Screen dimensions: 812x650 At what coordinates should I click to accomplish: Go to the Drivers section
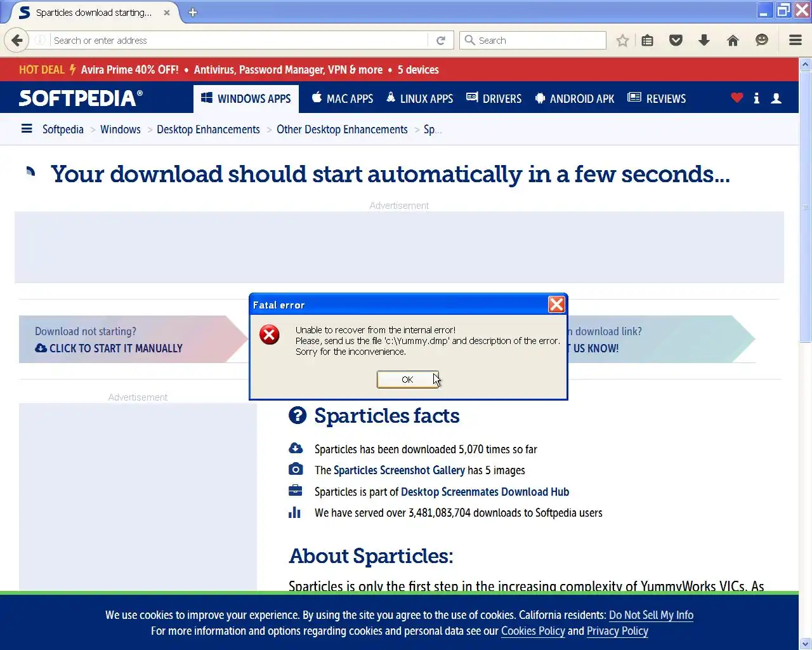tap(494, 98)
